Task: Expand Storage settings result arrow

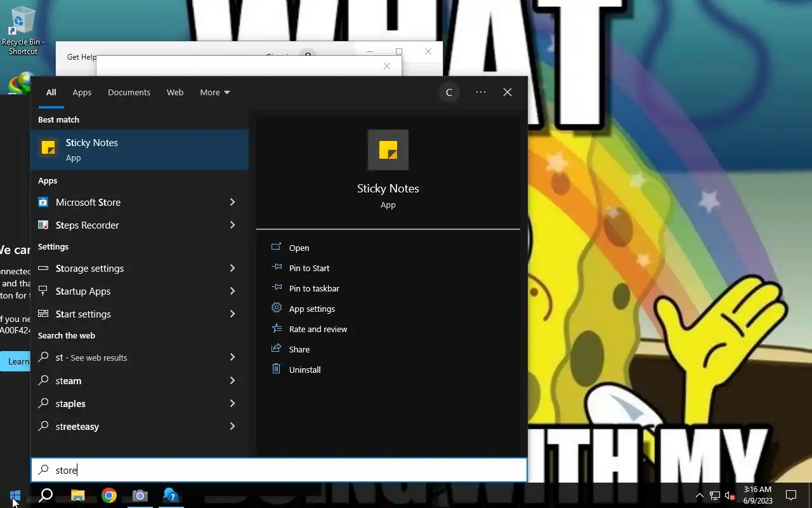Action: pyautogui.click(x=232, y=268)
